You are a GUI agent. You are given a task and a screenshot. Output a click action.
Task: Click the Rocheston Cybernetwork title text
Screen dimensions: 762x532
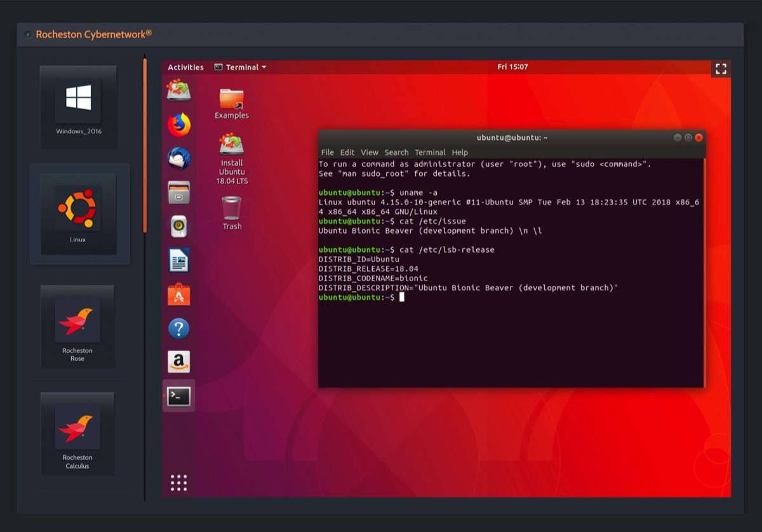pyautogui.click(x=94, y=34)
